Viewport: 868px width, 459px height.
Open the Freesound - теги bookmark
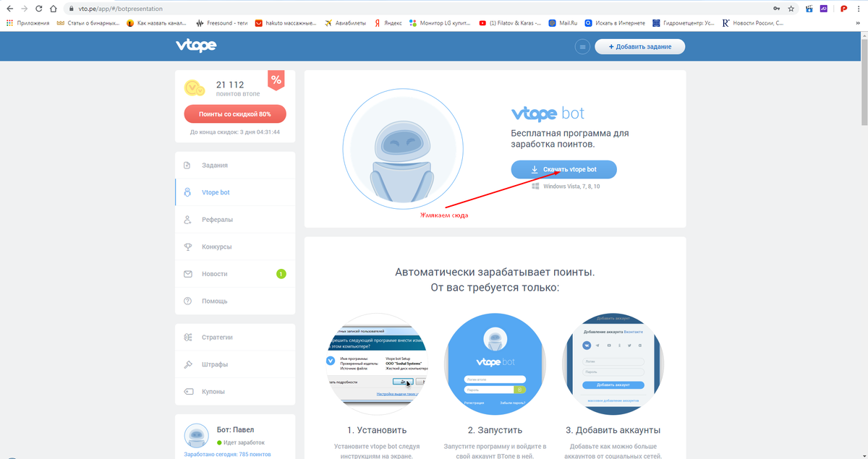click(x=222, y=23)
